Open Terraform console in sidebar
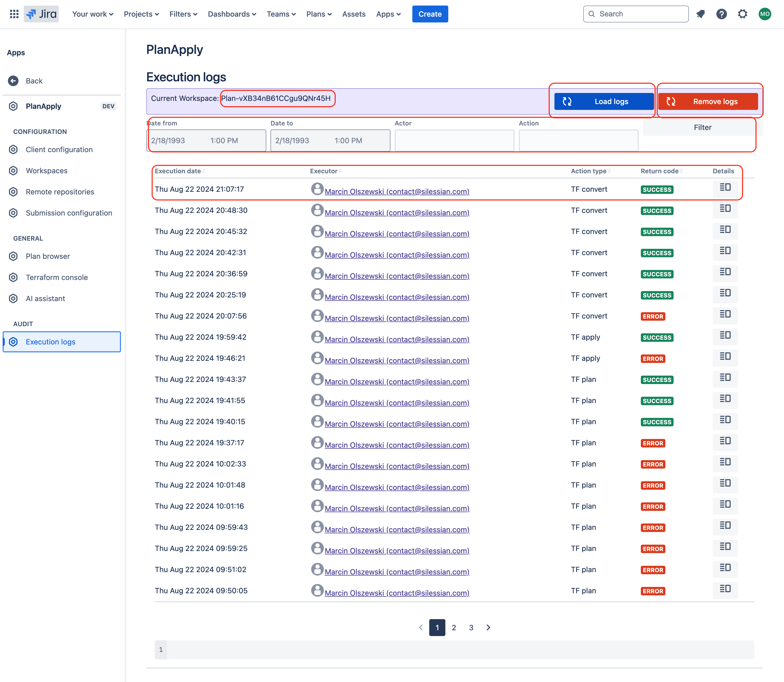784x682 pixels. (57, 277)
